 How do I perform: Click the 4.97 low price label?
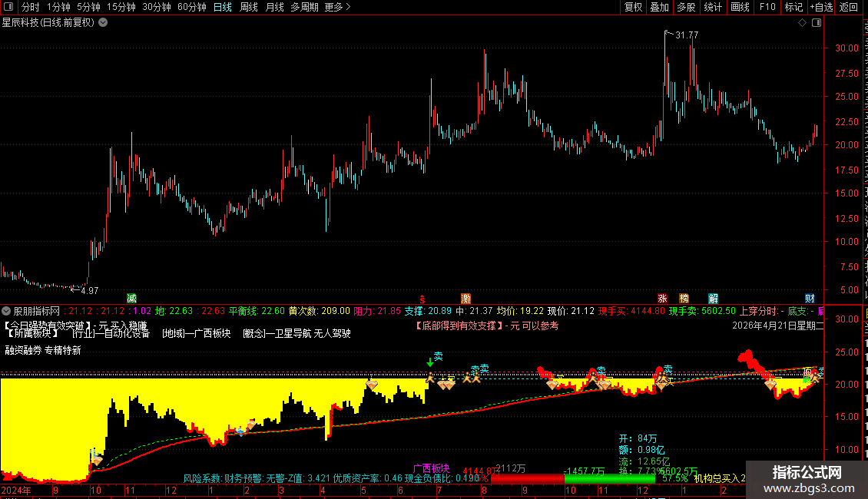90,290
